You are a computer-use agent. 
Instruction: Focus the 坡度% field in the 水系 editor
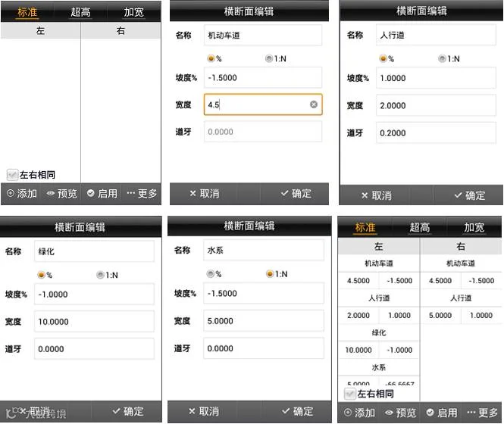tap(264, 293)
